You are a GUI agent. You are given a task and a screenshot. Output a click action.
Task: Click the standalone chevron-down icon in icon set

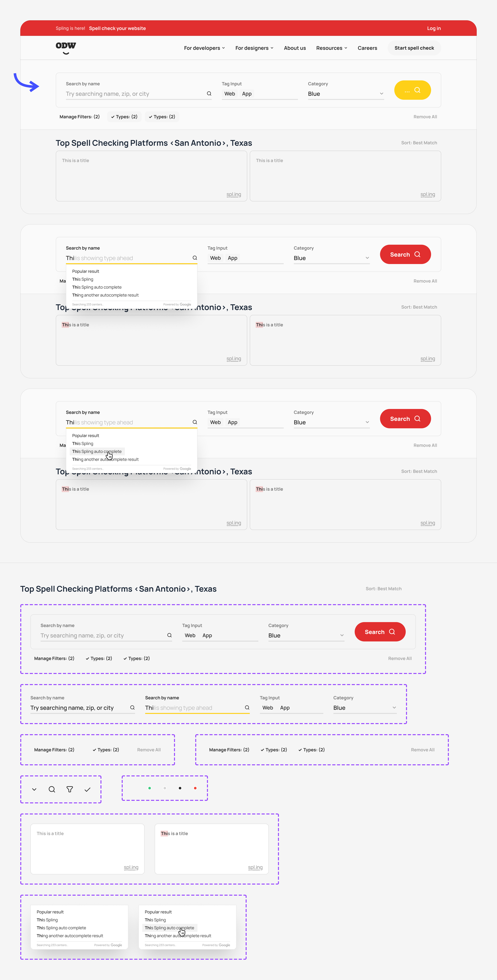[x=34, y=789]
